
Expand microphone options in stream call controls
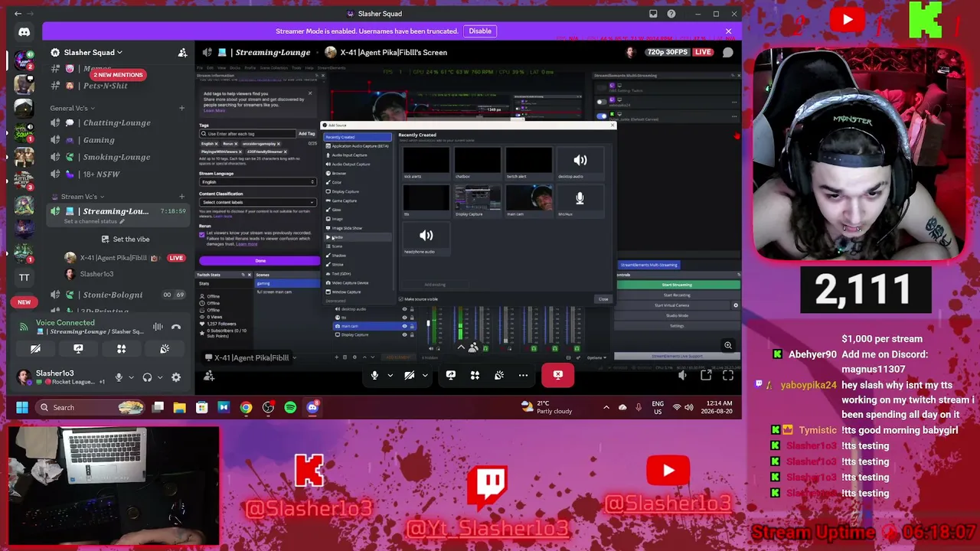(x=390, y=376)
